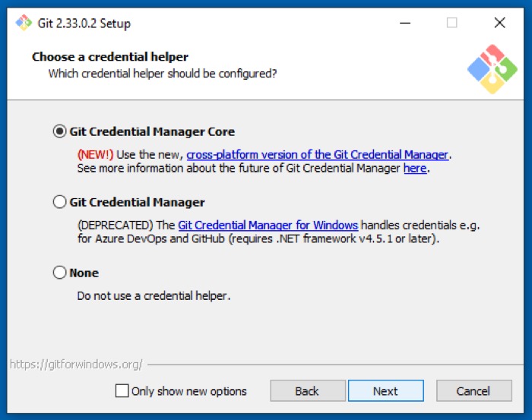Minimize the Git Setup window
The height and width of the screenshot is (420, 532).
coord(407,23)
